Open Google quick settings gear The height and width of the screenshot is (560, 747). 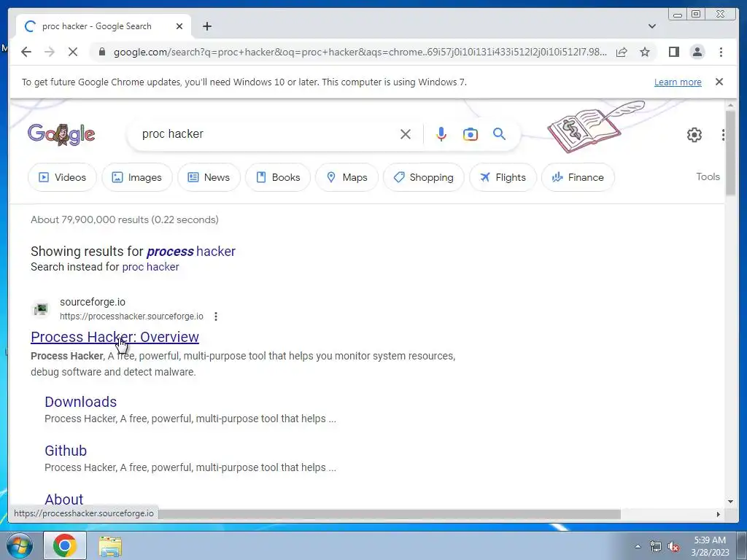click(694, 135)
